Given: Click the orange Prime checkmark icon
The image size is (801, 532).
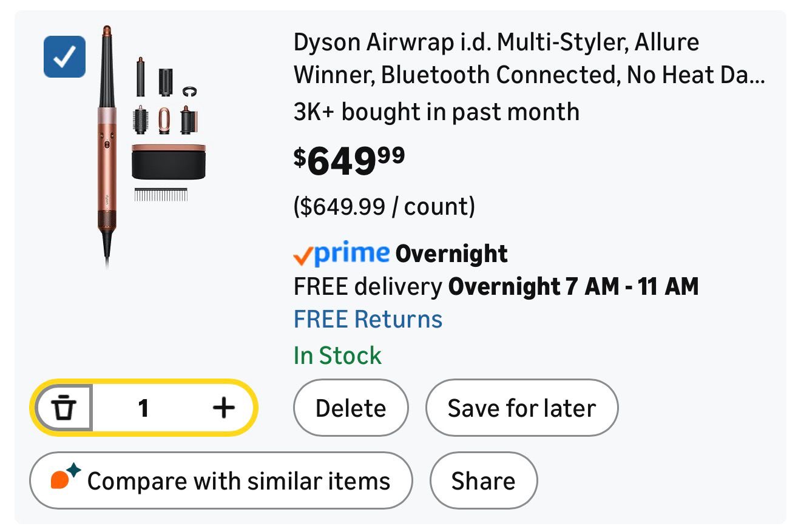Looking at the screenshot, I should pos(303,255).
